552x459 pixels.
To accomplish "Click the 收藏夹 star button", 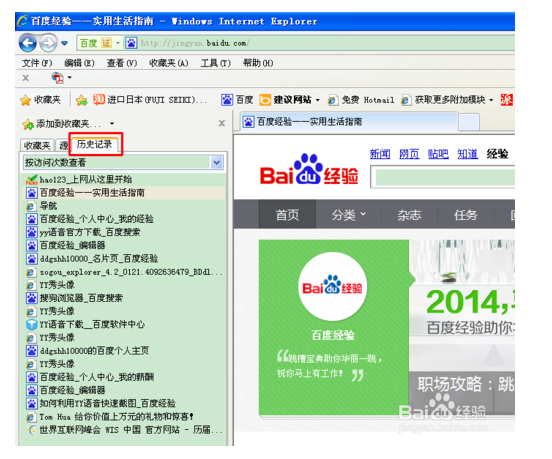I will (40, 100).
